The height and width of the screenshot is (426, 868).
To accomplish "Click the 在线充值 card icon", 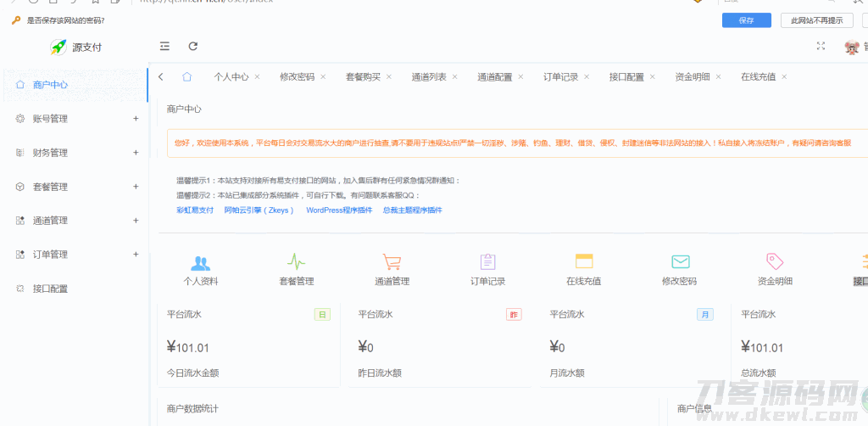I will point(583,262).
